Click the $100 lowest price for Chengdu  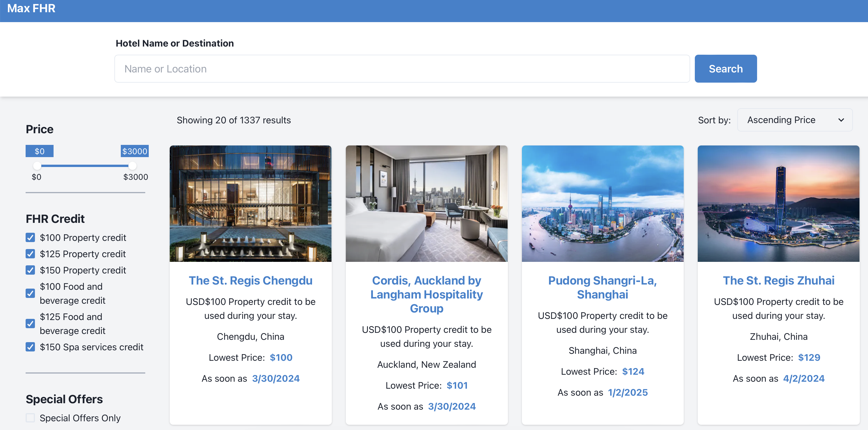point(281,357)
